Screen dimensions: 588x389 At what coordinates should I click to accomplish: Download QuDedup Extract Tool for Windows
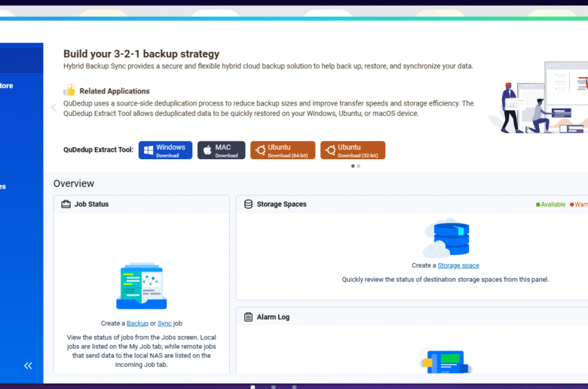tap(165, 150)
